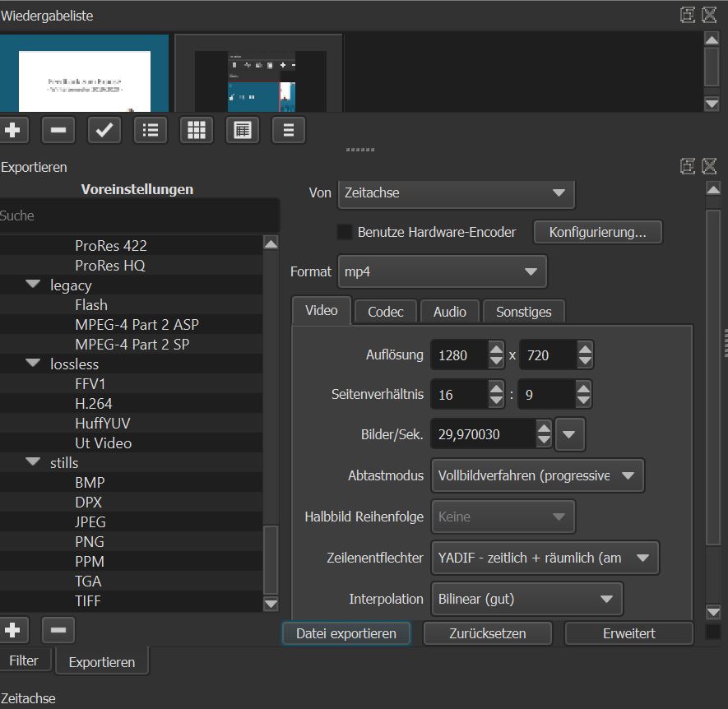The height and width of the screenshot is (709, 728).
Task: Switch to the Audio tab
Action: point(450,312)
